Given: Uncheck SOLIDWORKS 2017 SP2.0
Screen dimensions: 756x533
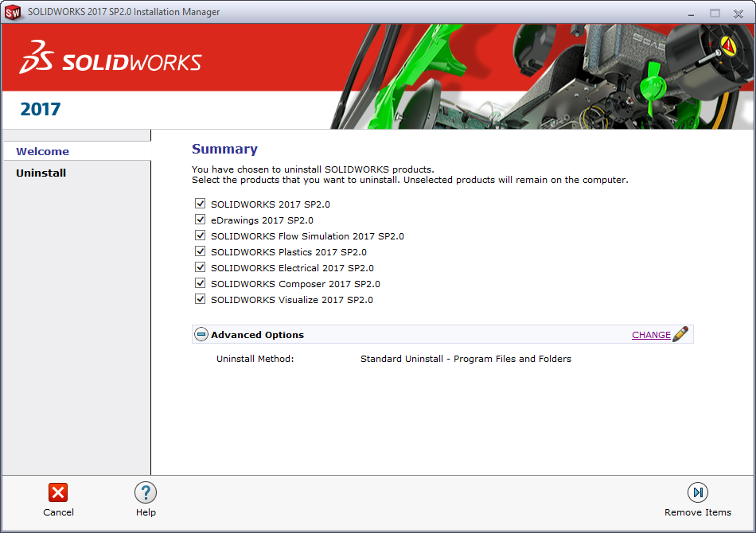Looking at the screenshot, I should point(201,204).
